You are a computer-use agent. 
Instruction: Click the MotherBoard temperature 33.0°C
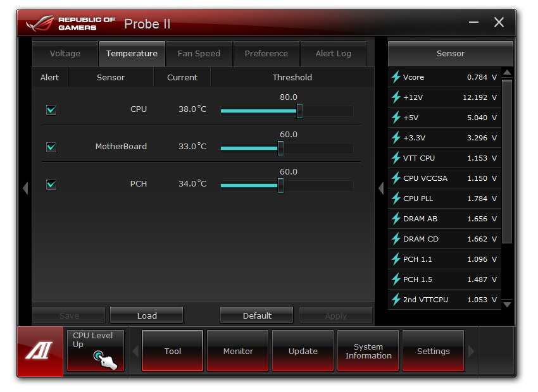click(x=192, y=147)
